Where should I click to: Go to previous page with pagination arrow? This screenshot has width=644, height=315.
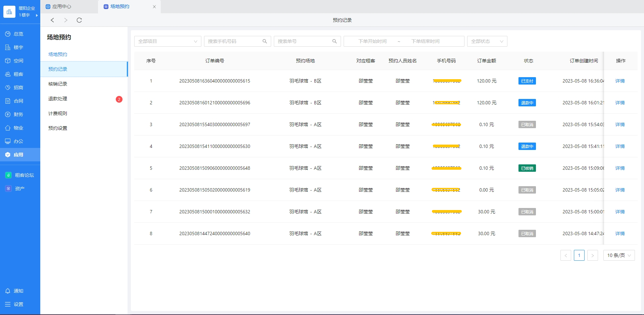click(566, 255)
